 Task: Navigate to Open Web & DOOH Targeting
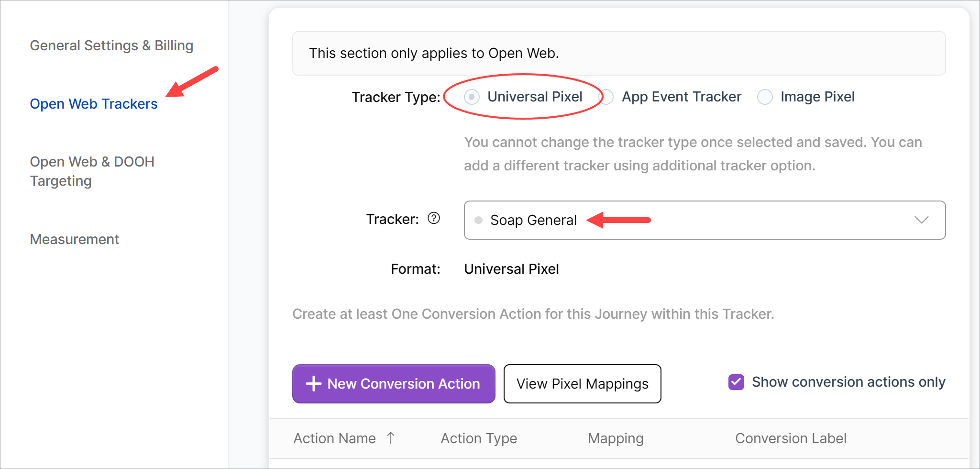click(92, 171)
